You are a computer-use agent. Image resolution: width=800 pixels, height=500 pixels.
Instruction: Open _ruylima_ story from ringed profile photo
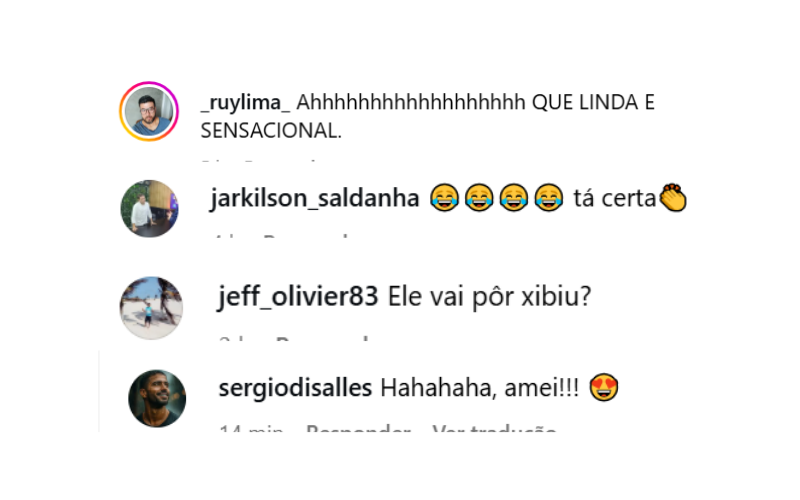149,111
